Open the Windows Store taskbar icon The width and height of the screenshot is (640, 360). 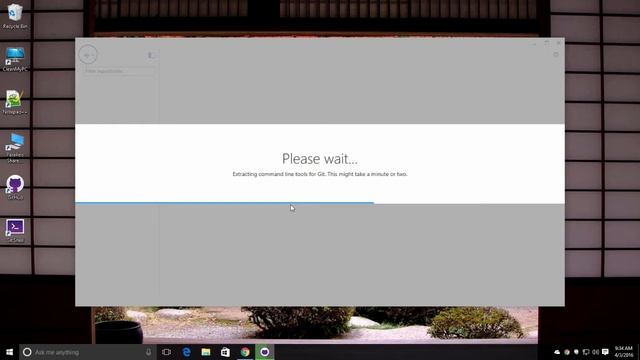tap(225, 352)
